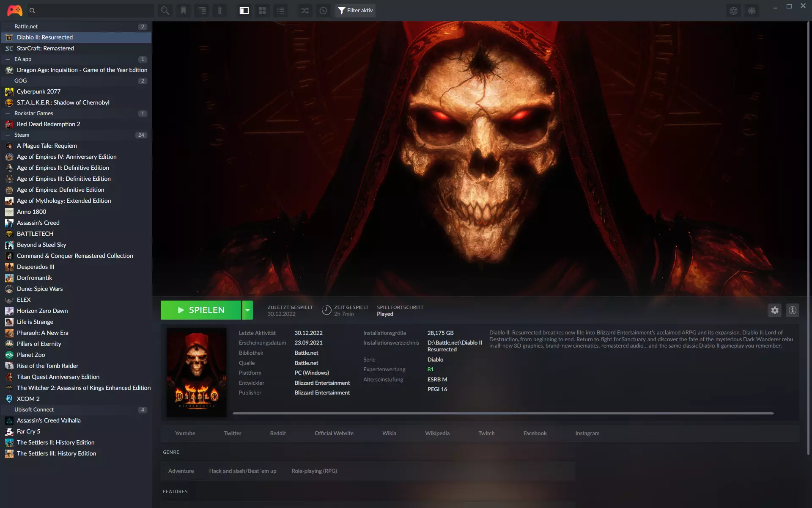The image size is (812, 508).
Task: Click the XCOM 2 game icon
Action: point(9,399)
